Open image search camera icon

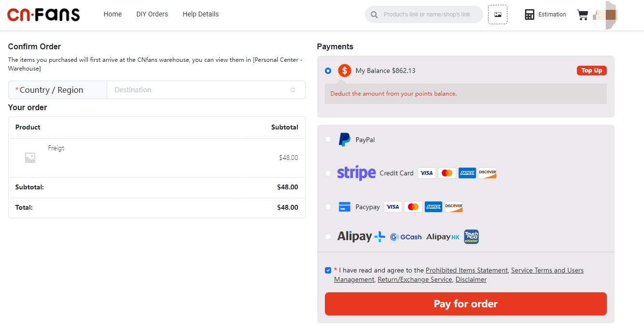pos(498,14)
